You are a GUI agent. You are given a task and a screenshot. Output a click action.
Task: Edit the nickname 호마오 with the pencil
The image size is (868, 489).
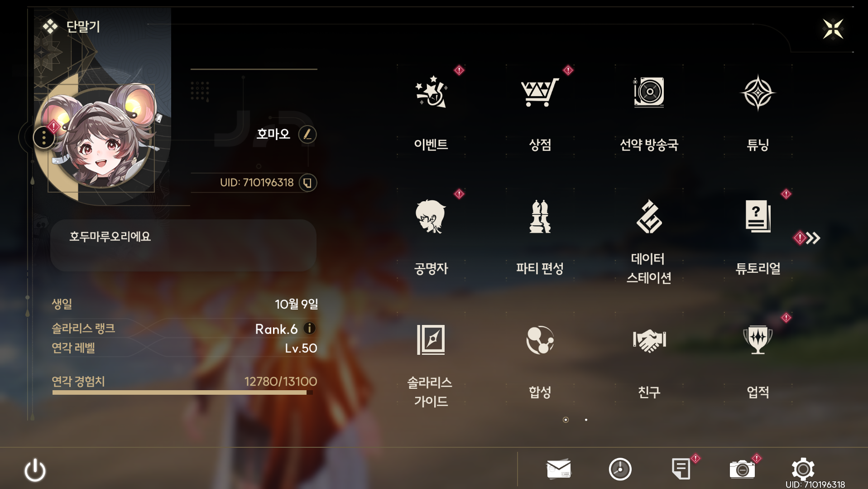(x=307, y=134)
